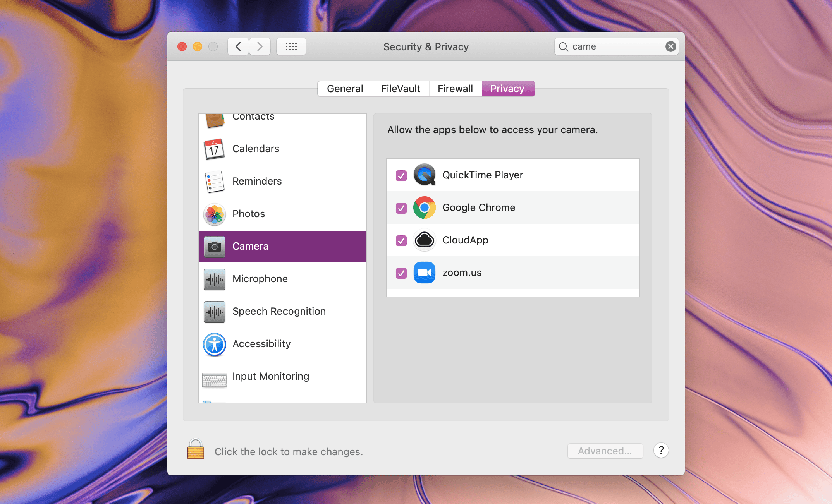This screenshot has width=832, height=504.
Task: Click the Contacts address book icon
Action: pyautogui.click(x=214, y=120)
